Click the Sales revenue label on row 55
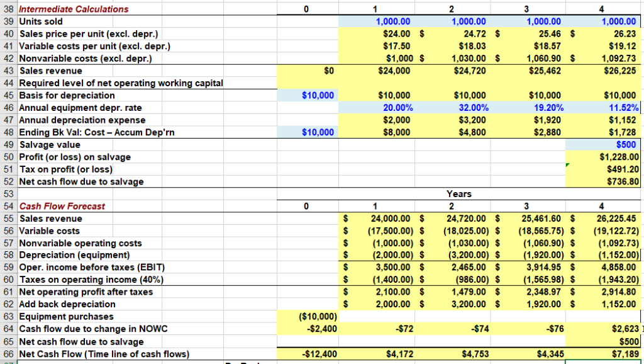Viewport: 644px width, 364px height. tap(50, 218)
